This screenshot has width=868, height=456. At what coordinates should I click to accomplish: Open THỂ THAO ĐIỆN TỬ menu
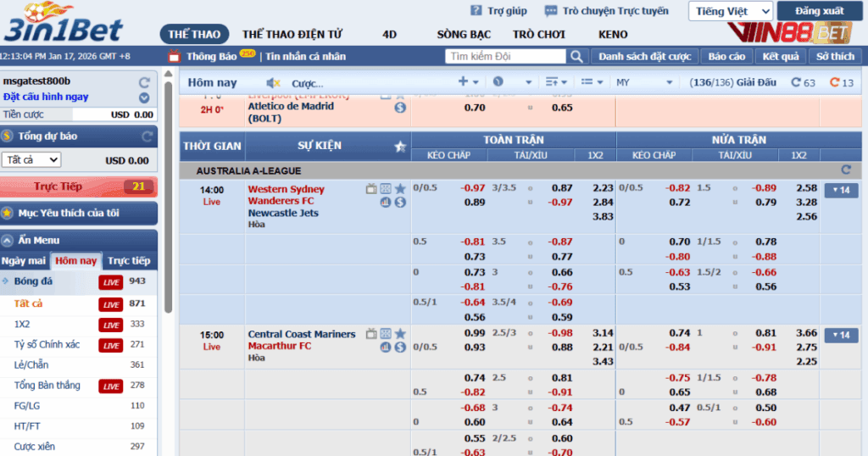[292, 34]
